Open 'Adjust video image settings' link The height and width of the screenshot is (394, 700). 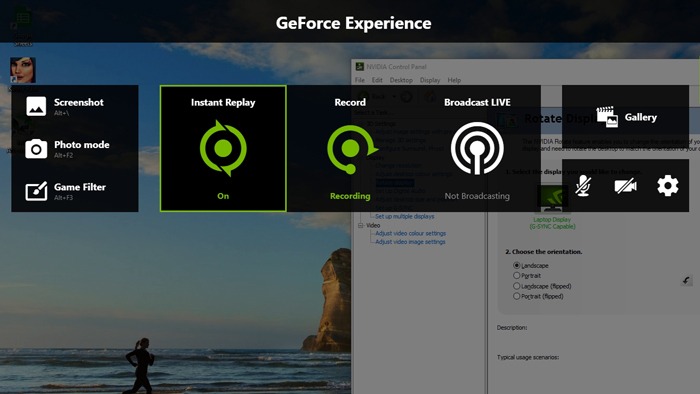(x=410, y=241)
